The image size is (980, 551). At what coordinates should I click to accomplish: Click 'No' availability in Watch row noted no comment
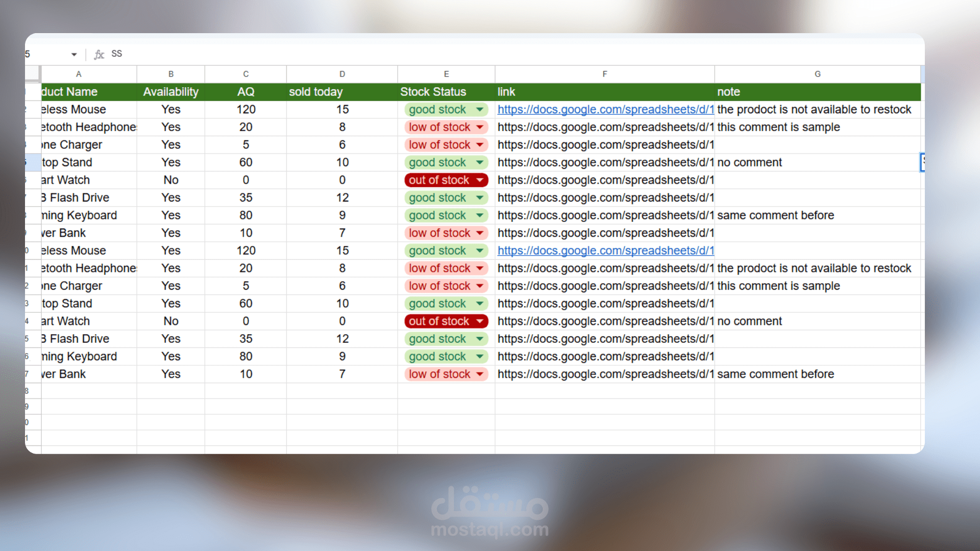[171, 321]
